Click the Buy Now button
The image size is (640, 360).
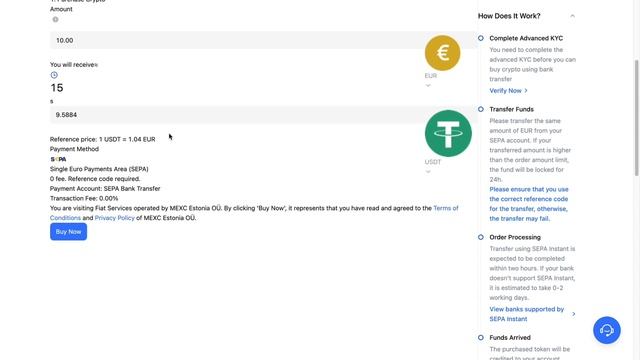coord(69,232)
